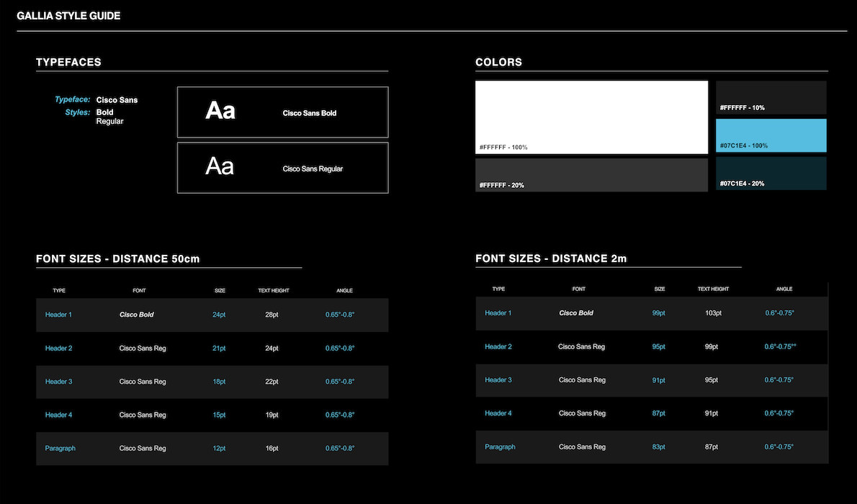The width and height of the screenshot is (857, 504).
Task: Select Paragraph row label in 50cm table
Action: tap(60, 449)
